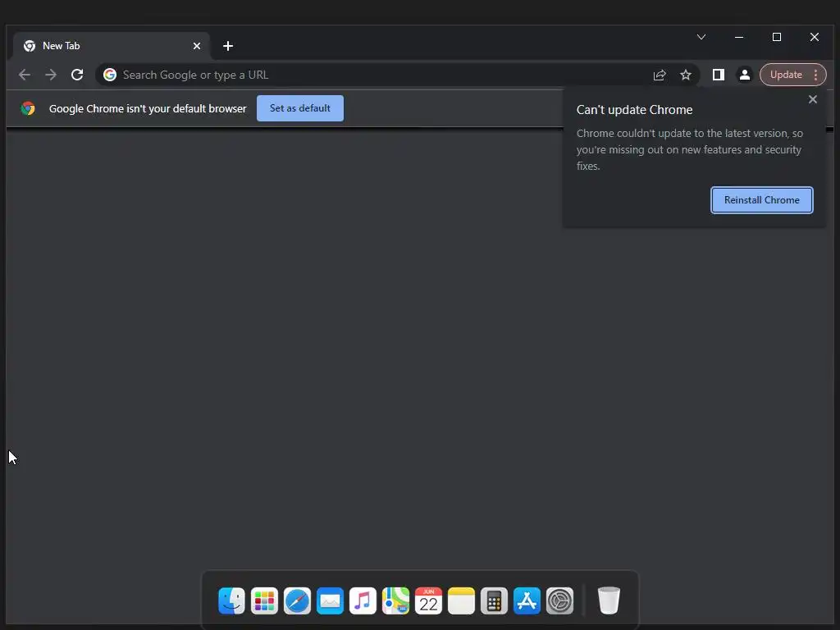
Task: Select the New Tab tab
Action: 112,46
